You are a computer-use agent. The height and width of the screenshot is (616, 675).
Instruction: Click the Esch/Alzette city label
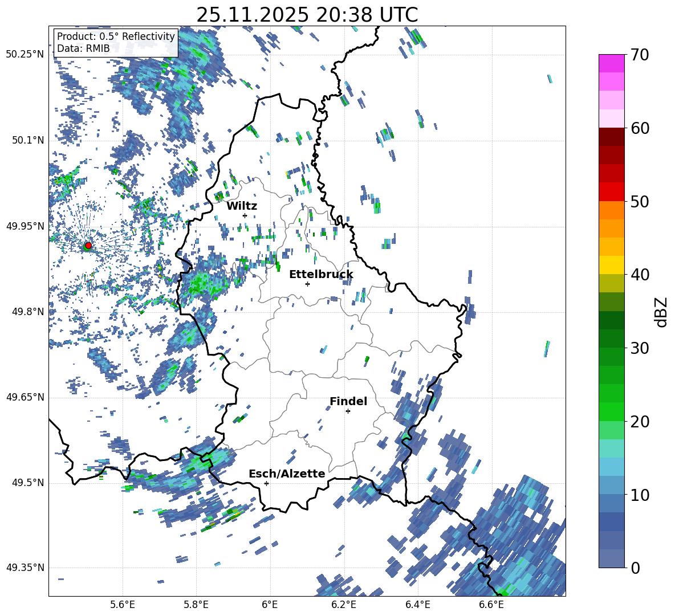point(287,474)
